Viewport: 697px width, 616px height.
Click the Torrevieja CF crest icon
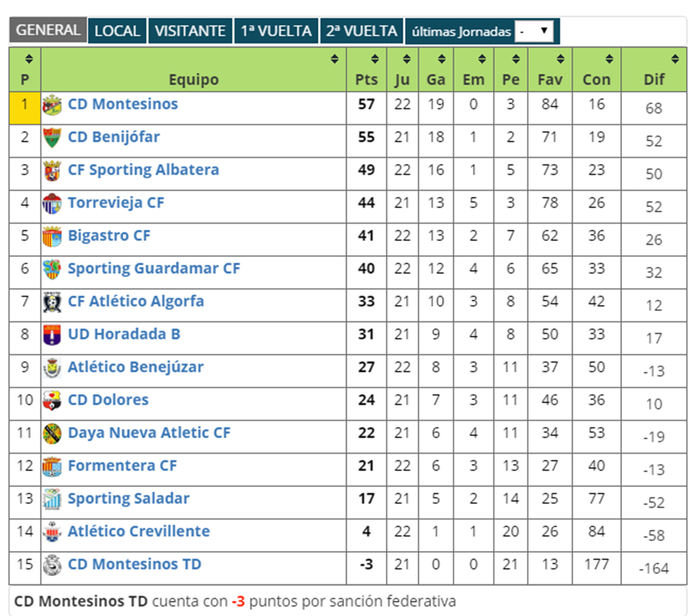52,203
